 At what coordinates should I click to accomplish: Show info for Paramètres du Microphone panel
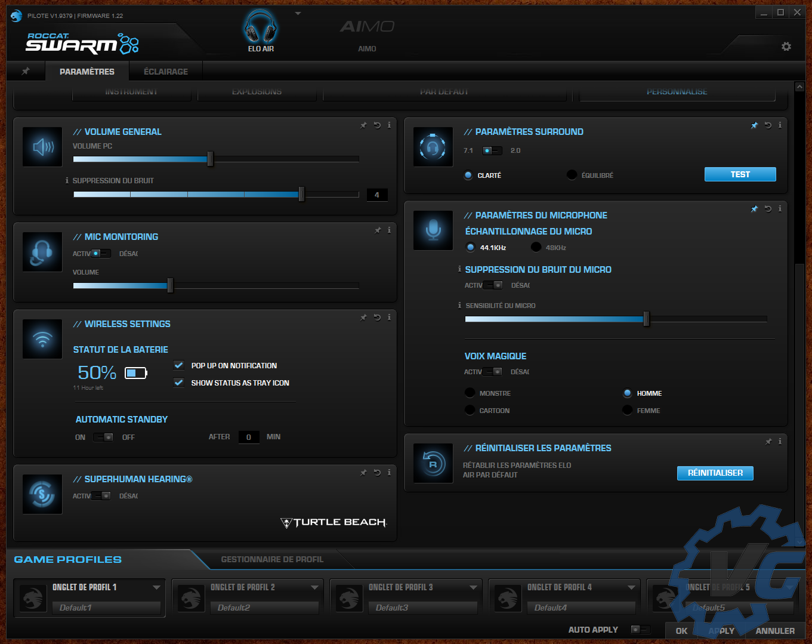780,209
